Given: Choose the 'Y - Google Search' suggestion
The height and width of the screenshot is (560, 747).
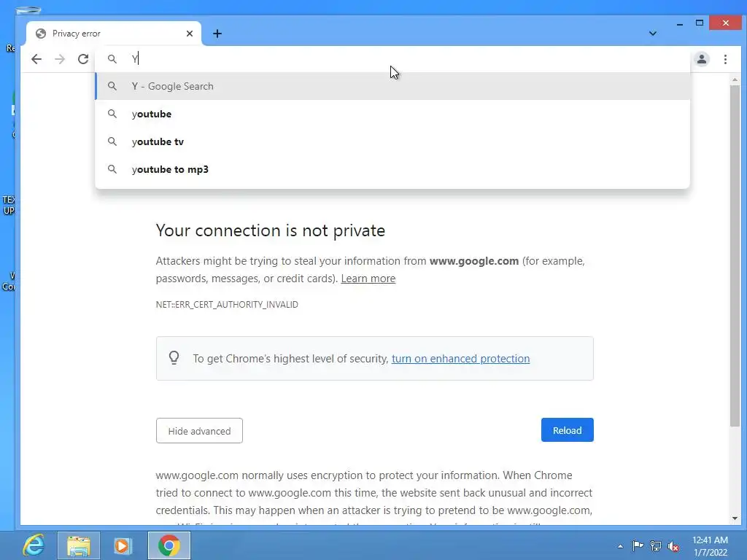Looking at the screenshot, I should 392,86.
